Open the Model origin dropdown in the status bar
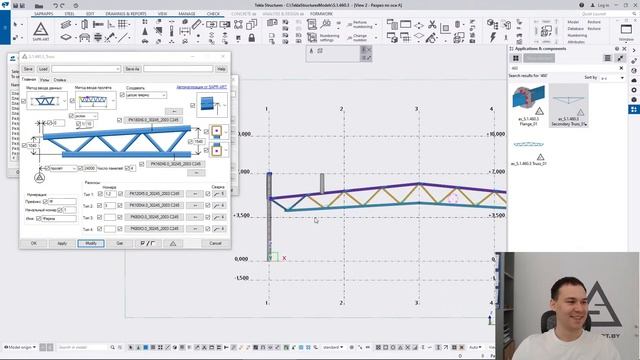 [20, 347]
